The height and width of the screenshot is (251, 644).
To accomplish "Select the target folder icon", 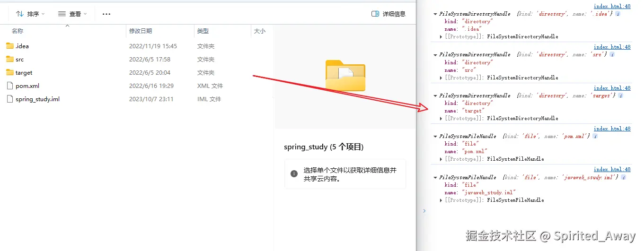I will click(10, 72).
